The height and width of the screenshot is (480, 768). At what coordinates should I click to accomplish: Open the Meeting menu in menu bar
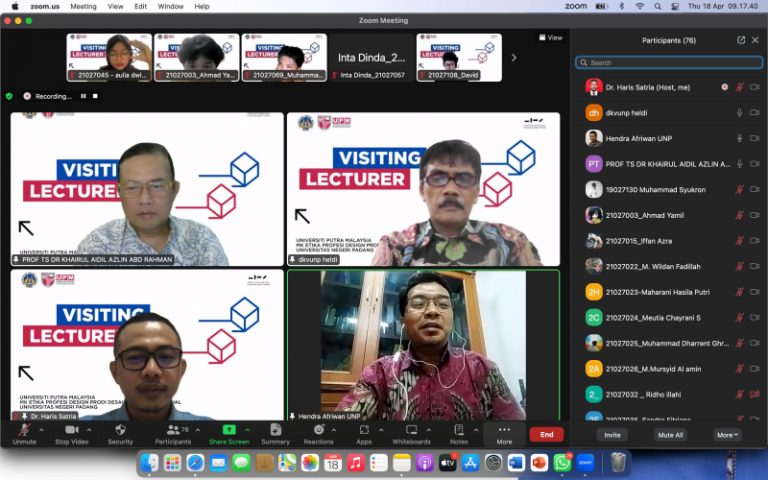(83, 6)
